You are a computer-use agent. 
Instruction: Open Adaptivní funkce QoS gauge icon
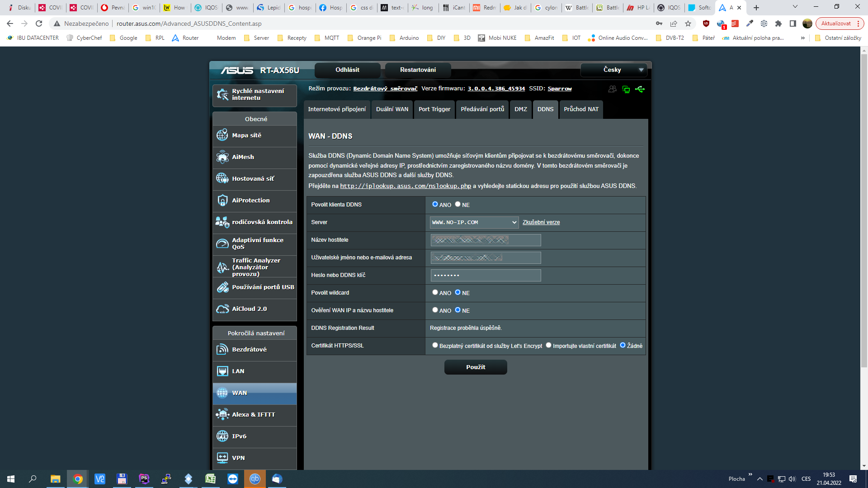(222, 244)
